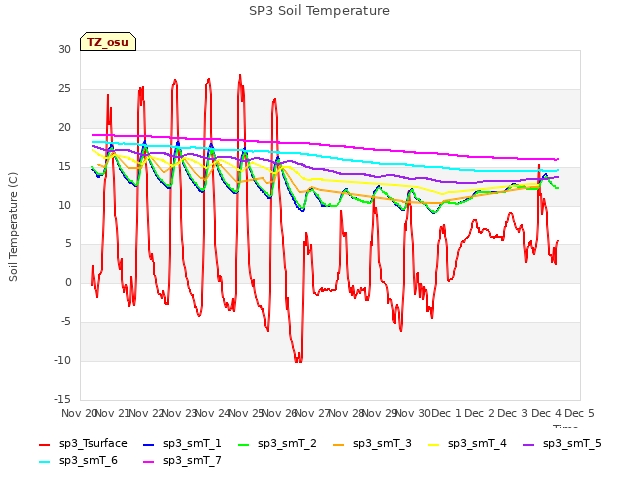
Task: Click the Nov 20 x-axis tick label
Action: [x=78, y=413]
